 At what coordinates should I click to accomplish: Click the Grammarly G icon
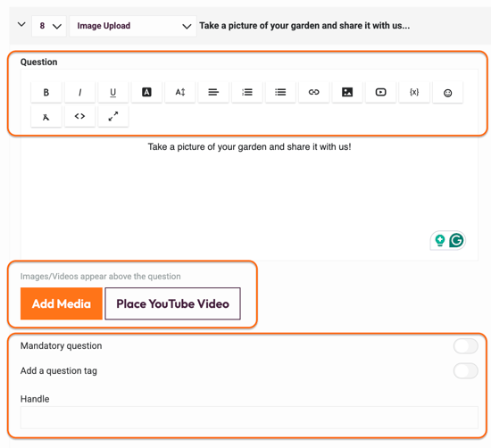pyautogui.click(x=456, y=240)
